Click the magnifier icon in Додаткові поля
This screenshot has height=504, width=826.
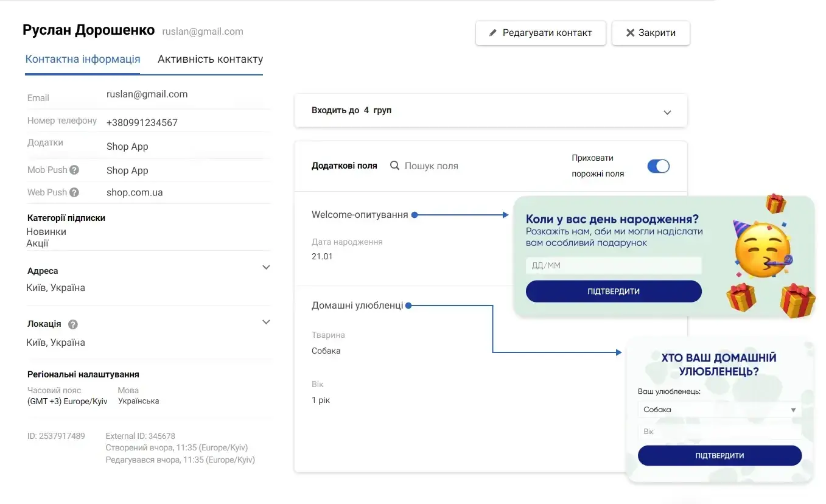[x=394, y=166]
